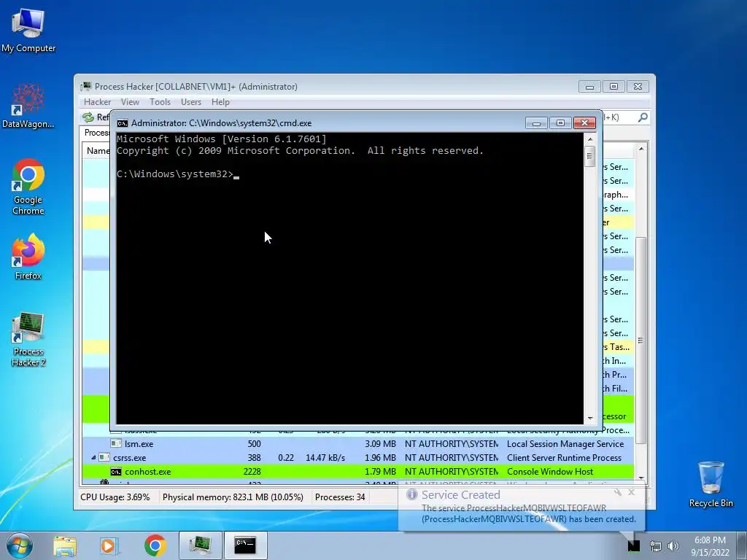The height and width of the screenshot is (560, 747).
Task: Open File Explorer from the taskbar
Action: pos(64,545)
